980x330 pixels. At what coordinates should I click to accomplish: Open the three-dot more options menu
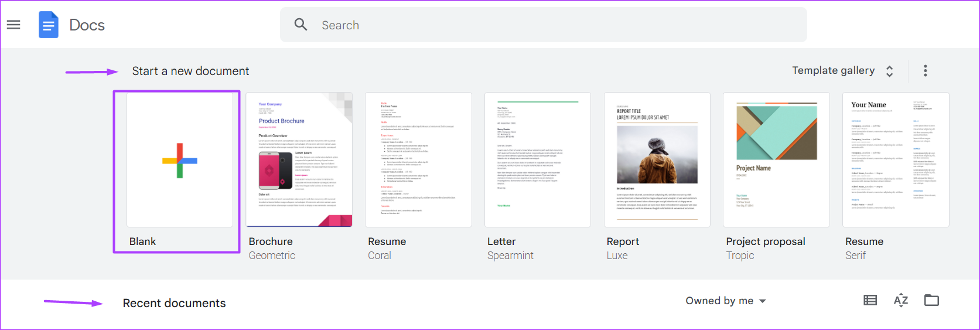[x=925, y=71]
